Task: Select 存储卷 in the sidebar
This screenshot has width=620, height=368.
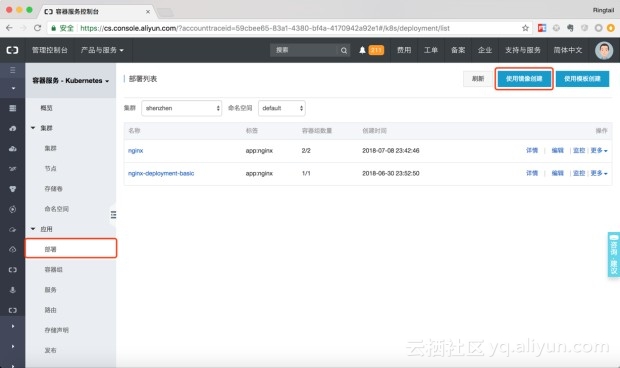Action: [x=53, y=189]
